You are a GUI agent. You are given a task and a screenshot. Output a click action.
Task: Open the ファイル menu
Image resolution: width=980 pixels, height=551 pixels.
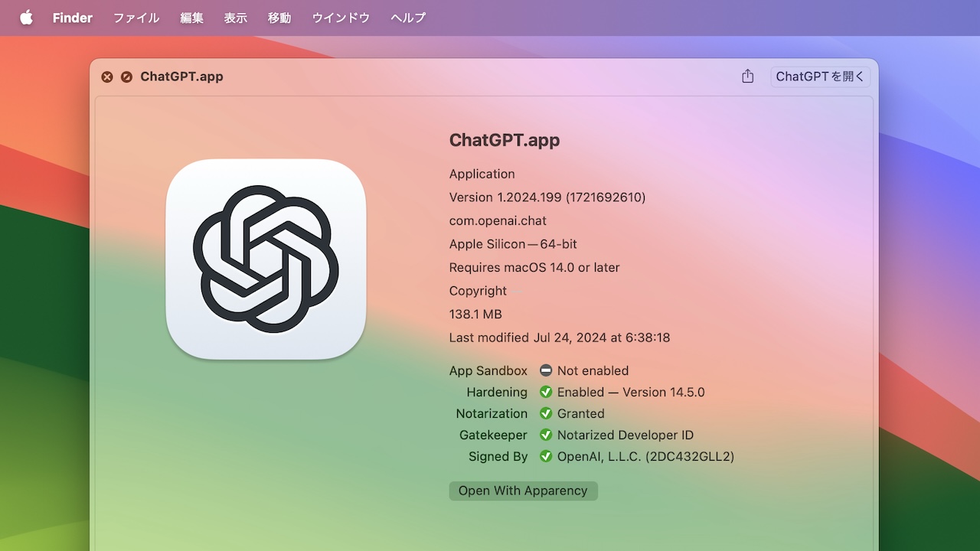(x=136, y=18)
